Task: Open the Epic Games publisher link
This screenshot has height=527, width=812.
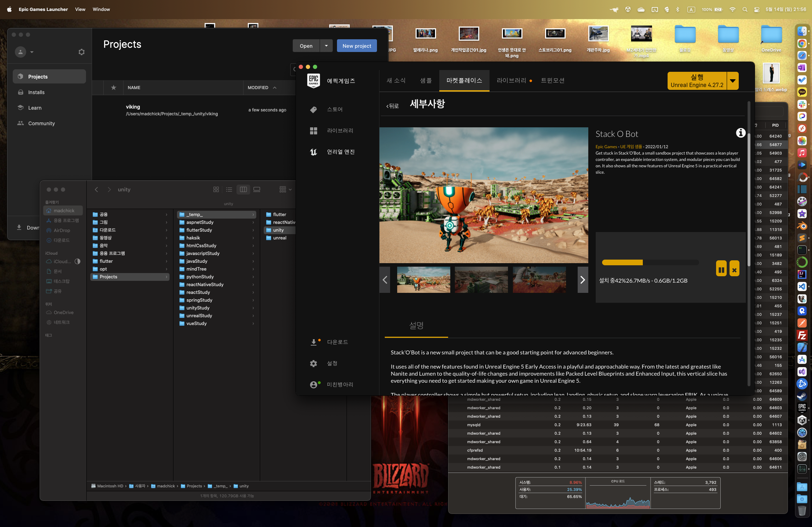Action: (x=606, y=147)
